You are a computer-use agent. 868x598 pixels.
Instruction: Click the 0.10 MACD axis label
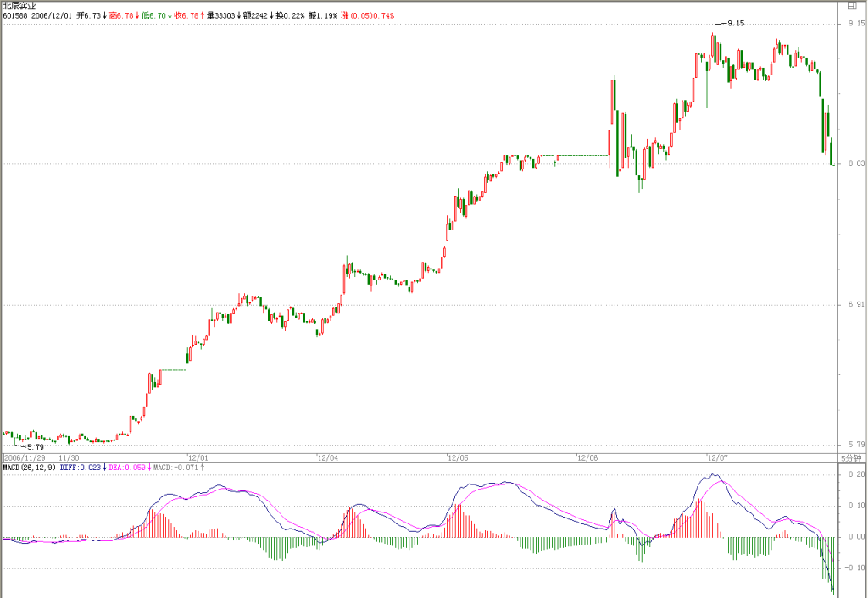pos(856,506)
